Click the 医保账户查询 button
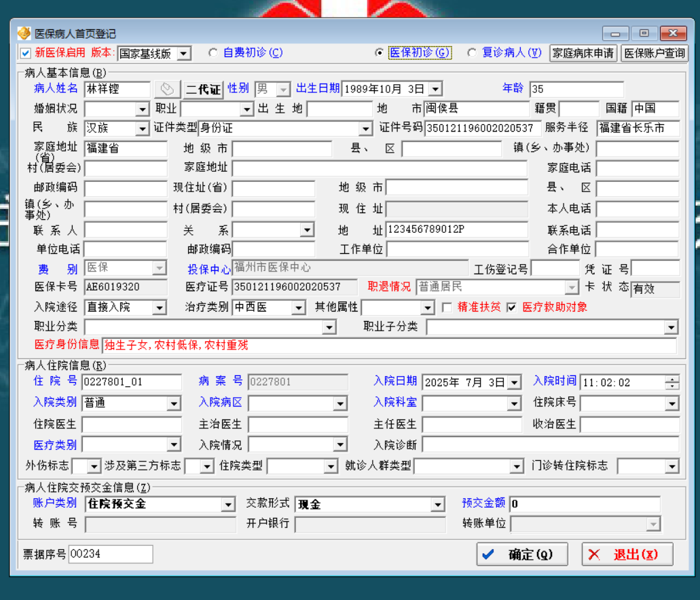The image size is (700, 600). 655,53
